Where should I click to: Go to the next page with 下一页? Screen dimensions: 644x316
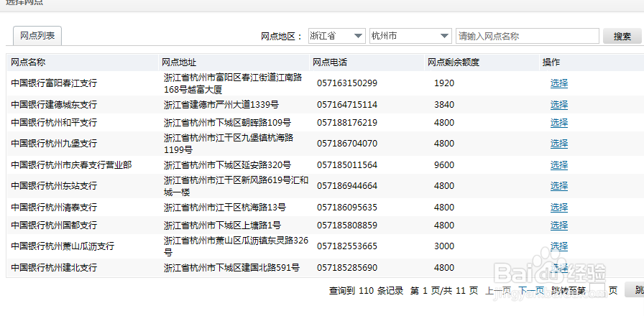point(531,291)
